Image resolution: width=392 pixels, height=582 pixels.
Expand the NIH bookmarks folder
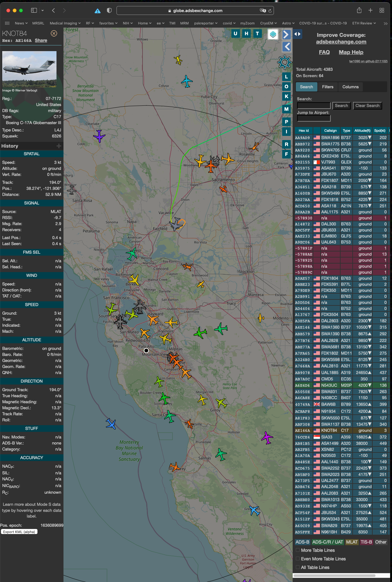click(x=128, y=23)
